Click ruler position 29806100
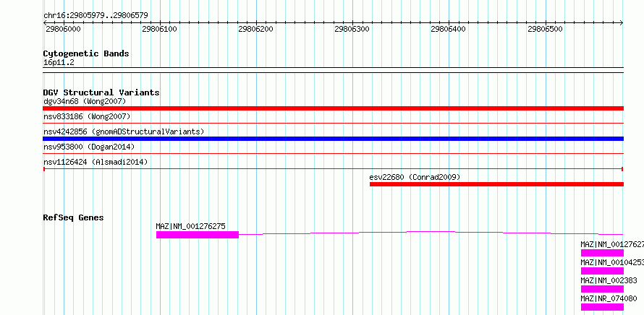 point(159,29)
